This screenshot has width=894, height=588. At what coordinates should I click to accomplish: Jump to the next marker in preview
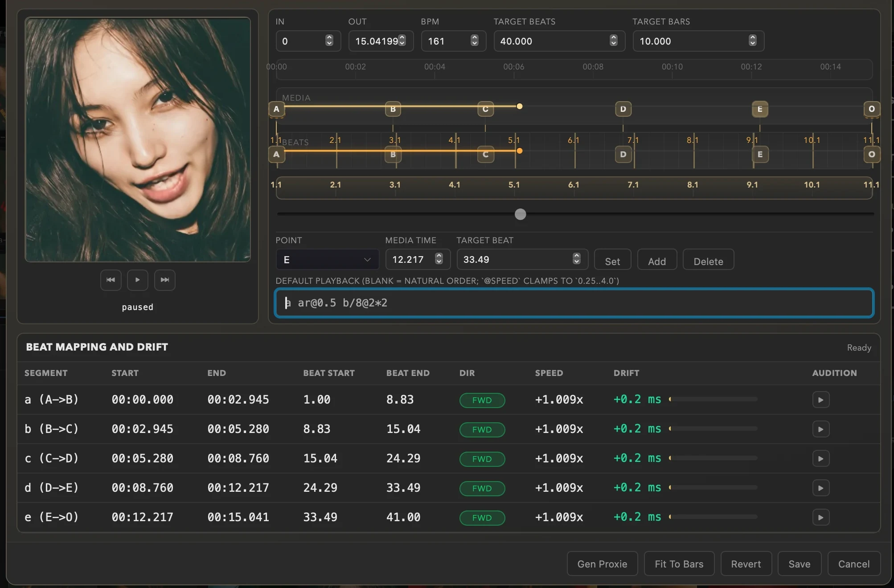point(165,280)
